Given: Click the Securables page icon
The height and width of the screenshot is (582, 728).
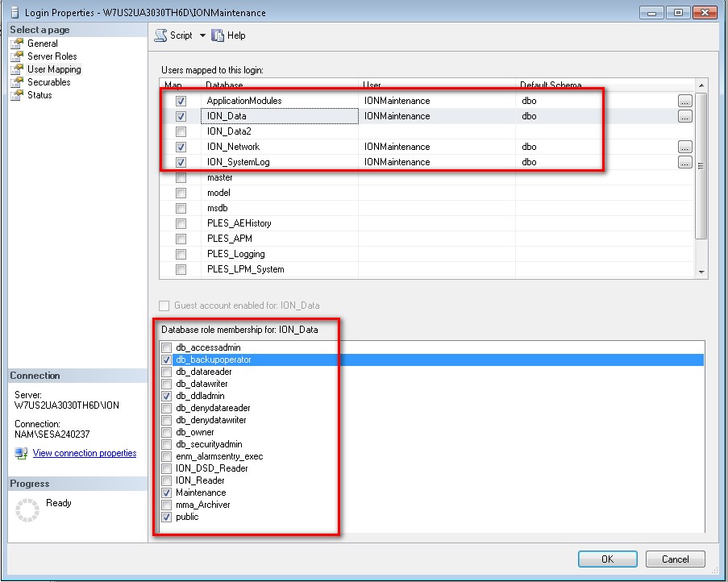Looking at the screenshot, I should [17, 82].
